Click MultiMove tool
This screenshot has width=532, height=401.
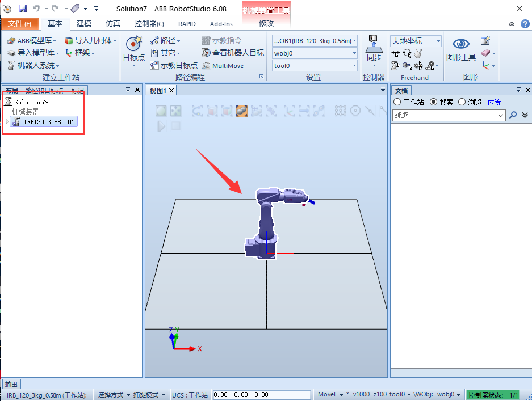(x=223, y=66)
